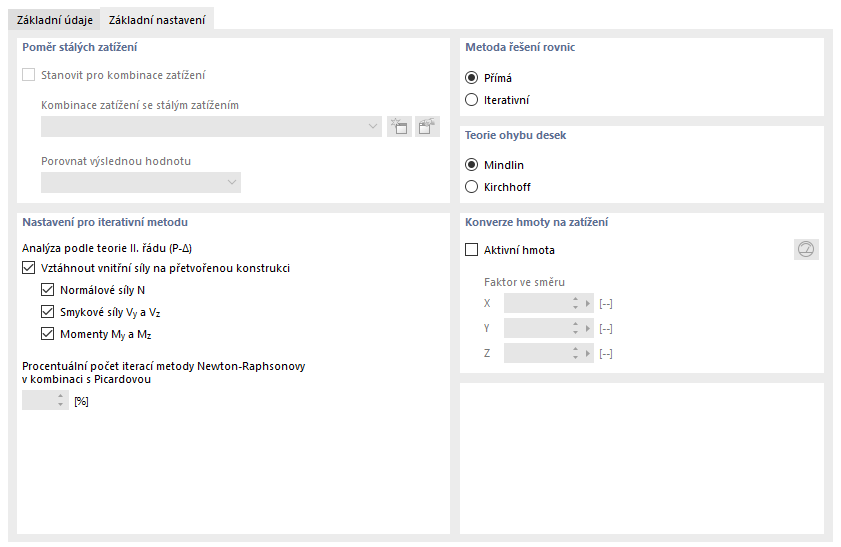
Task: Enable the Aktivní hmota checkbox
Action: tap(473, 250)
